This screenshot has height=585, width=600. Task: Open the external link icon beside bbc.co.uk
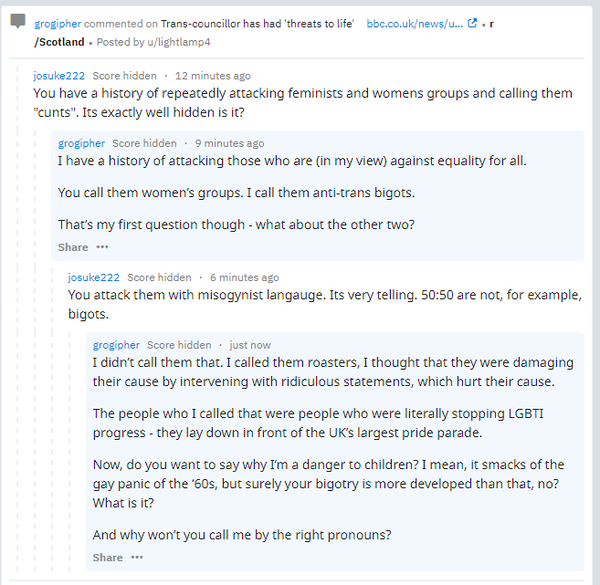click(472, 23)
